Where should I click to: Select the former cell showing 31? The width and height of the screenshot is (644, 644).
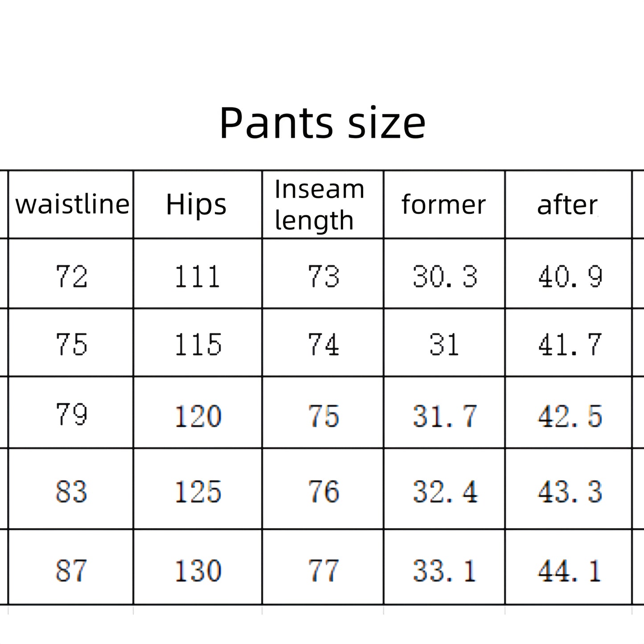[x=444, y=345]
